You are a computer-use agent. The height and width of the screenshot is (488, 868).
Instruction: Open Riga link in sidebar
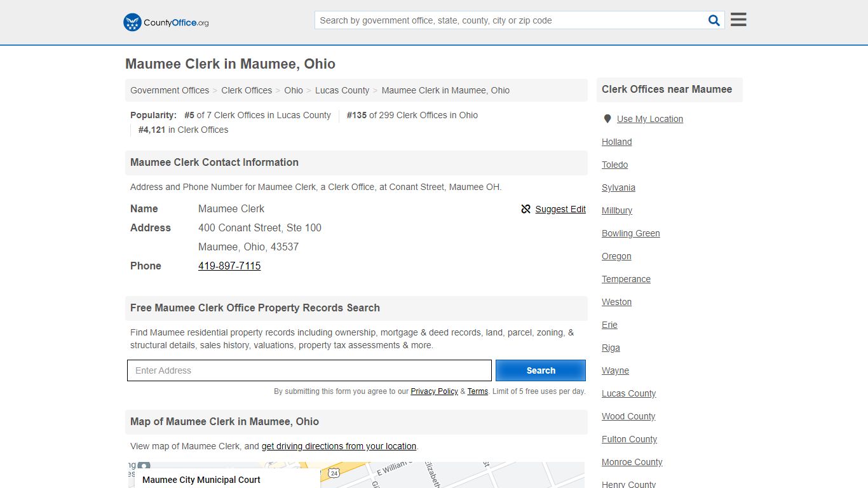611,348
